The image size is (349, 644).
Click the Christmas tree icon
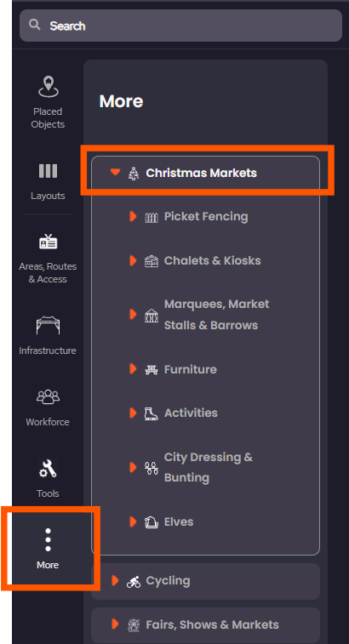click(x=133, y=174)
